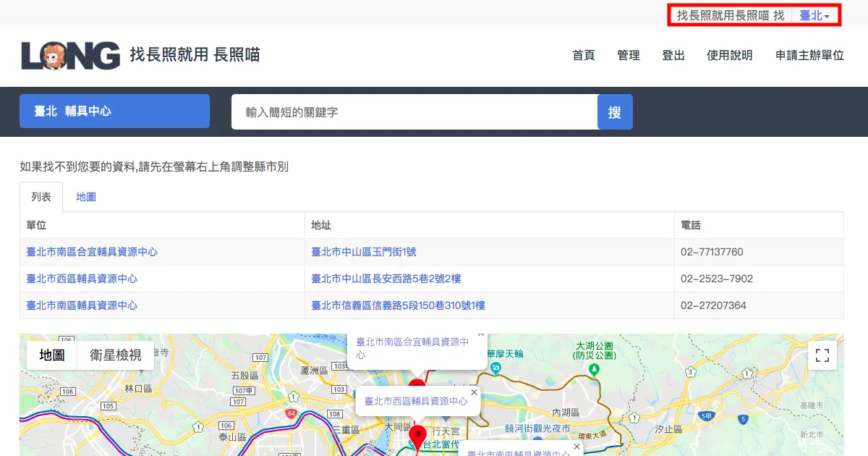This screenshot has height=456, width=868.
Task: Click the 搜 search button
Action: pos(615,112)
